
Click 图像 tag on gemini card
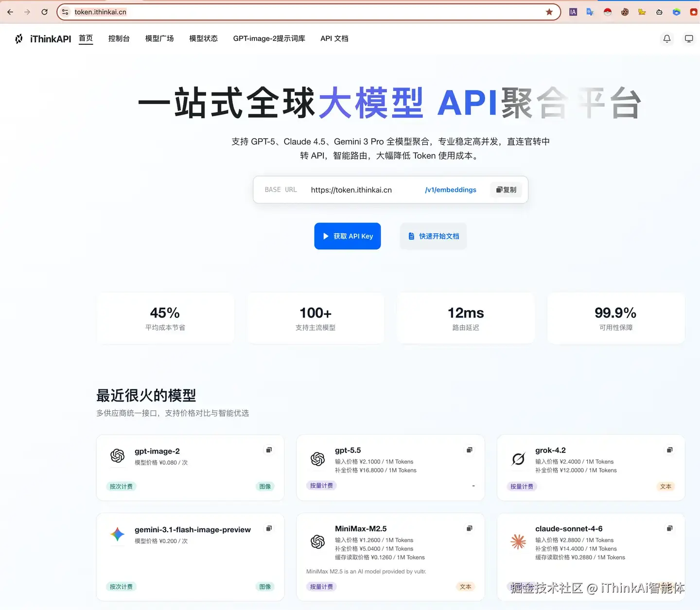point(265,587)
